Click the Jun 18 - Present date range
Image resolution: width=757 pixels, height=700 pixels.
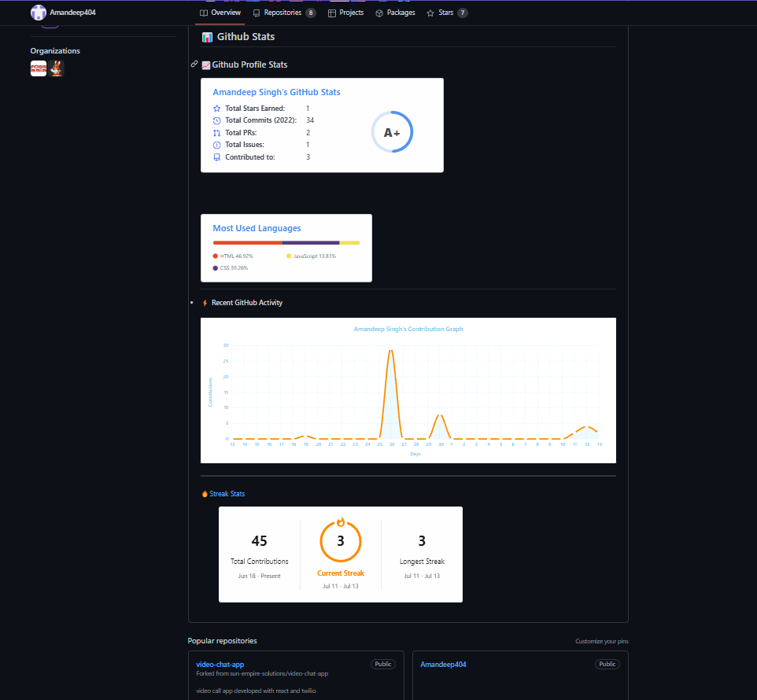[x=259, y=576]
